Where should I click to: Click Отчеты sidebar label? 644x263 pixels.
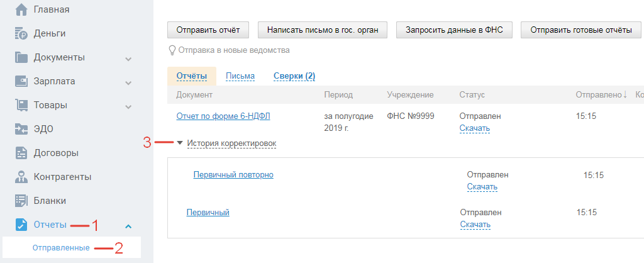[x=50, y=225]
